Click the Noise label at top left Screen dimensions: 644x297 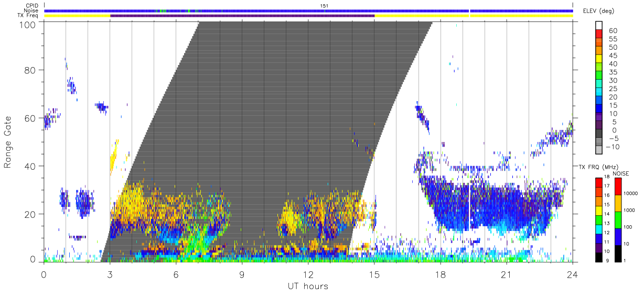[32, 10]
